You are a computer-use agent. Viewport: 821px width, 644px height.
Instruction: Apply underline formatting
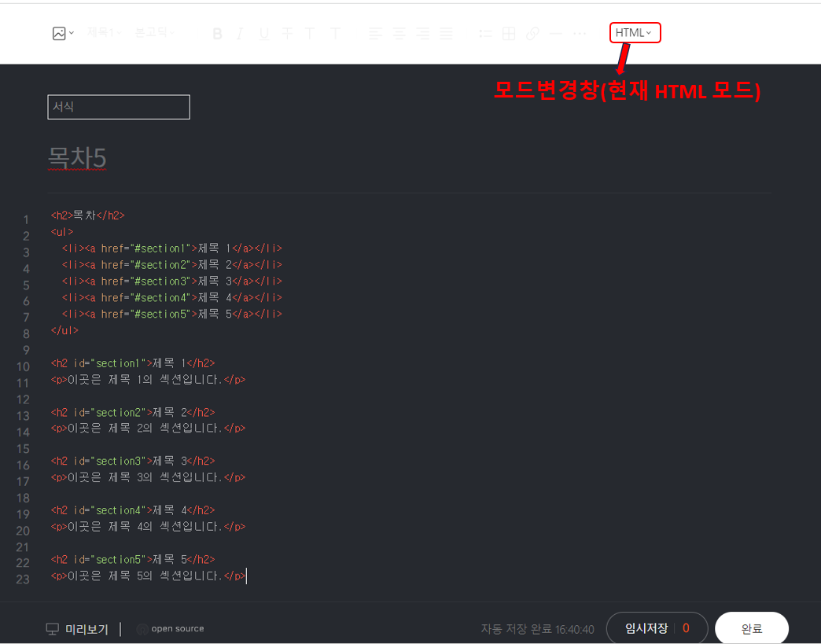(x=263, y=33)
